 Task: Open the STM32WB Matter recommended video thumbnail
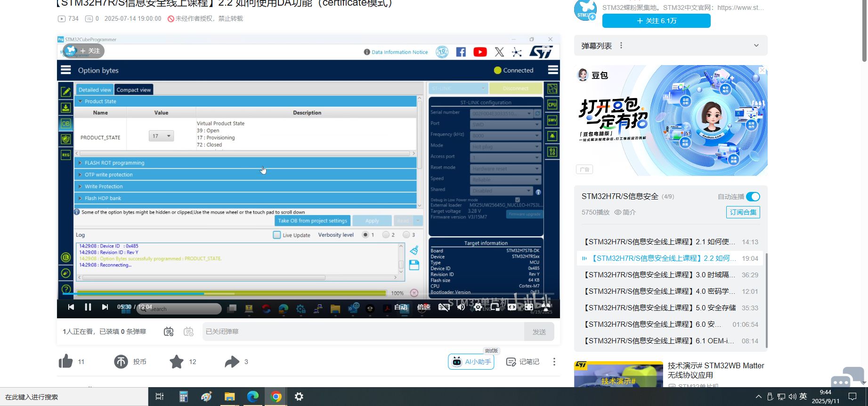618,374
